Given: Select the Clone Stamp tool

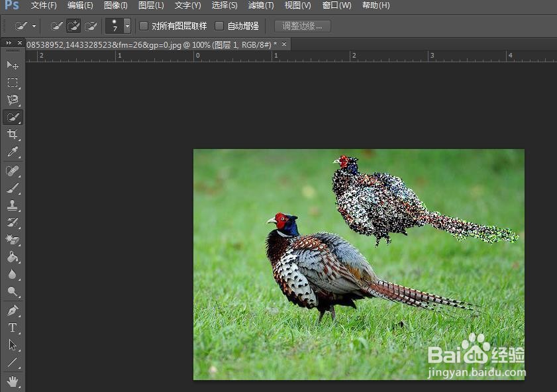Looking at the screenshot, I should pos(13,205).
